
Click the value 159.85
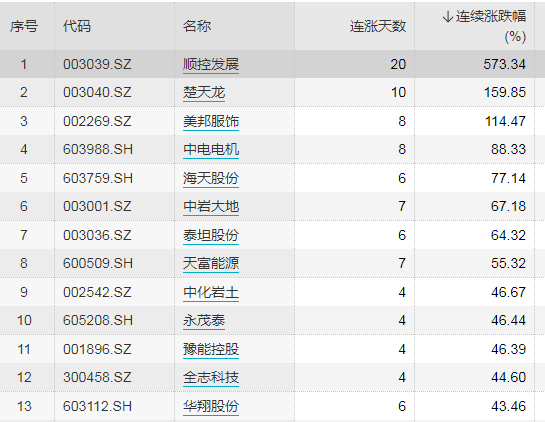click(505, 92)
